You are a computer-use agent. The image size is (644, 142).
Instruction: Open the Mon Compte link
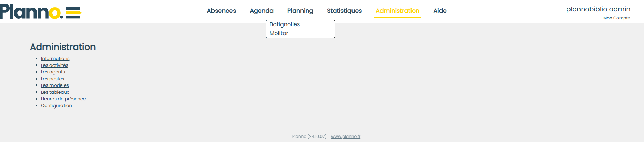click(616, 18)
